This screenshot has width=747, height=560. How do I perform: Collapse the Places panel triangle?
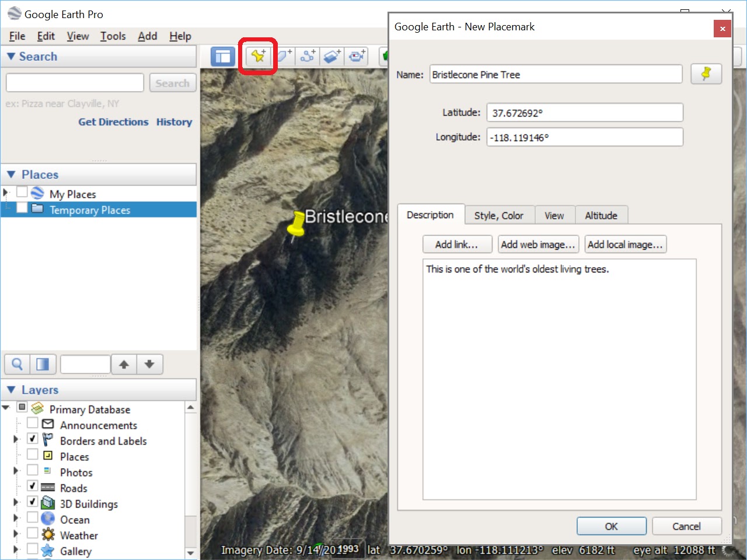click(11, 174)
